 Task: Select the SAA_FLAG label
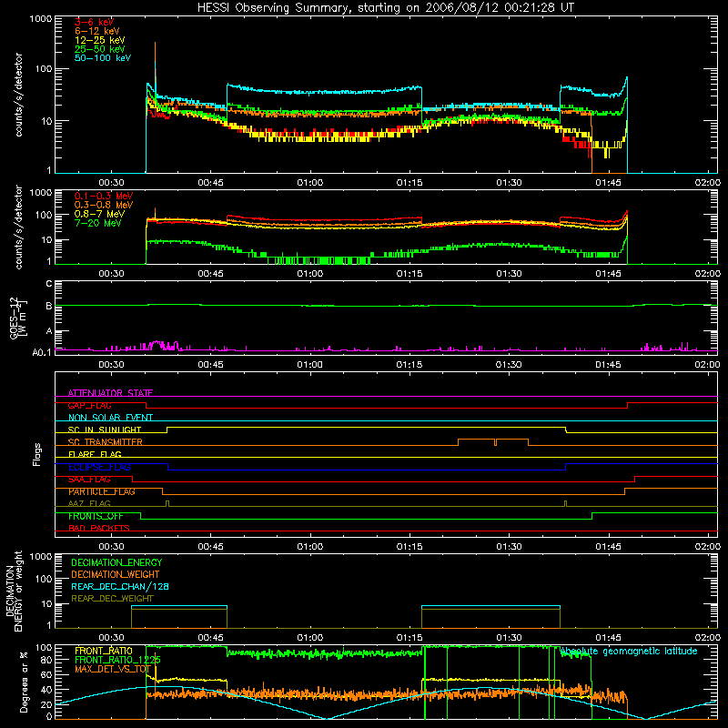point(89,480)
